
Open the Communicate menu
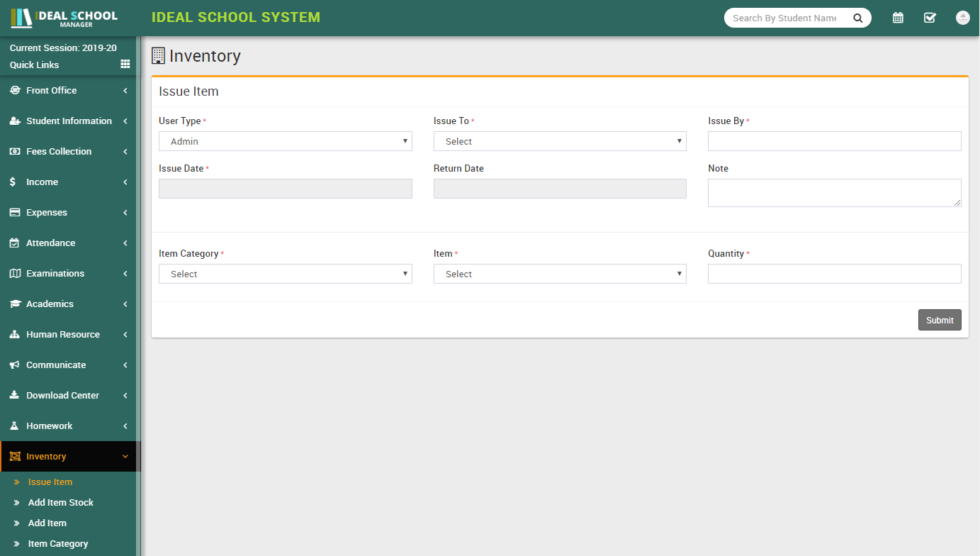[68, 365]
